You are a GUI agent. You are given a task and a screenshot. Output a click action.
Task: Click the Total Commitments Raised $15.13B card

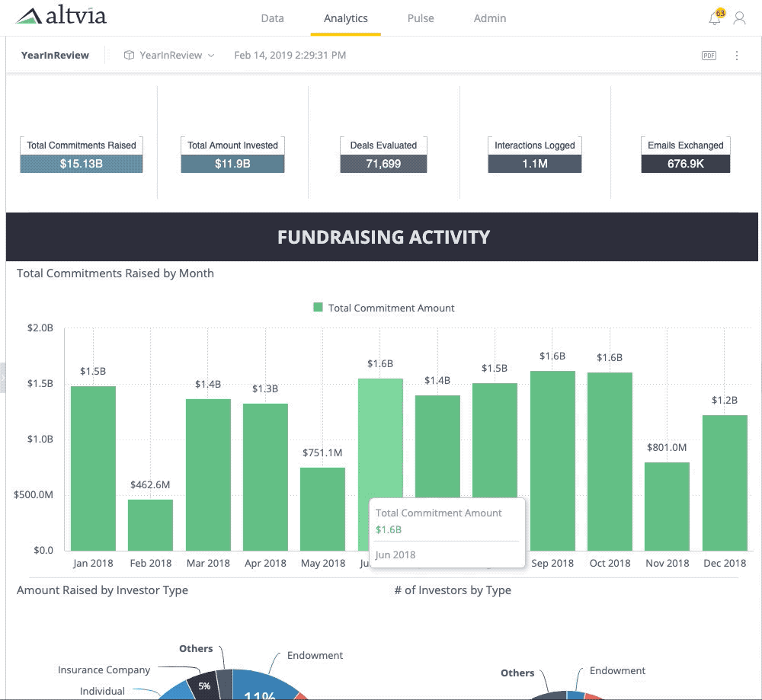click(82, 155)
